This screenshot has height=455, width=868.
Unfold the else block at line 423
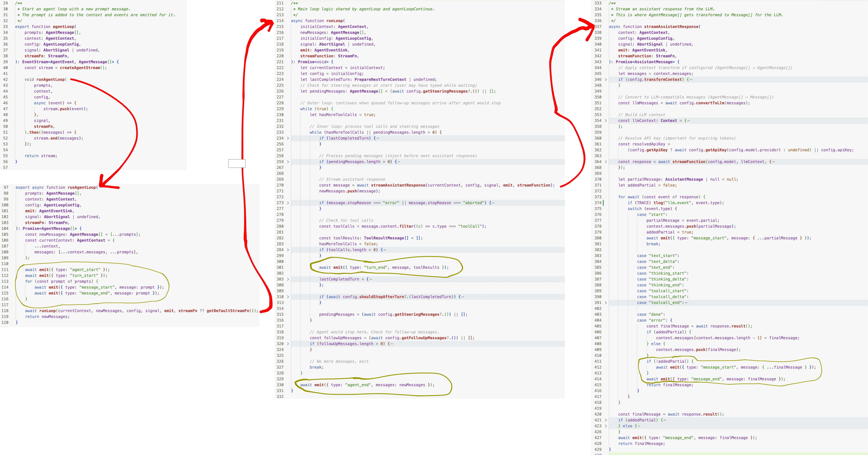(606, 426)
